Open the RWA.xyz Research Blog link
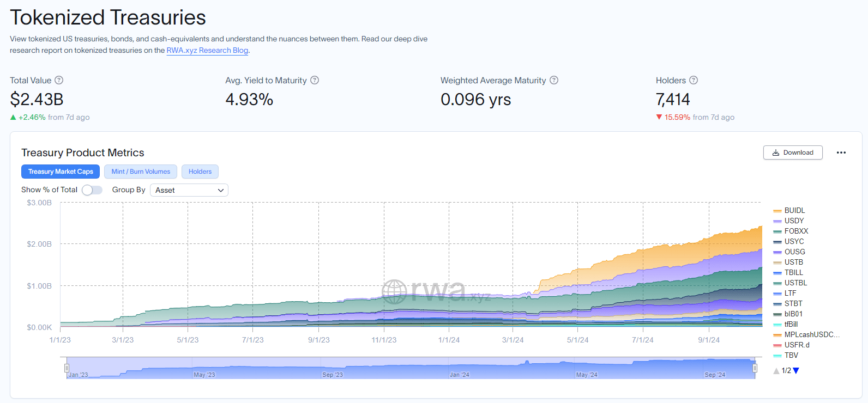Screen dimensions: 868x403 tap(207, 50)
